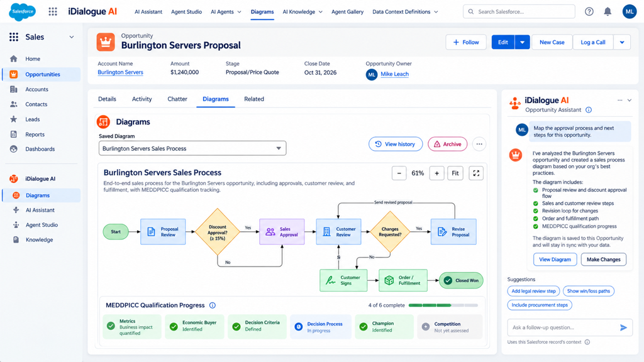644x362 pixels.
Task: Expand the AI Knowledge nav dropdown
Action: point(320,12)
